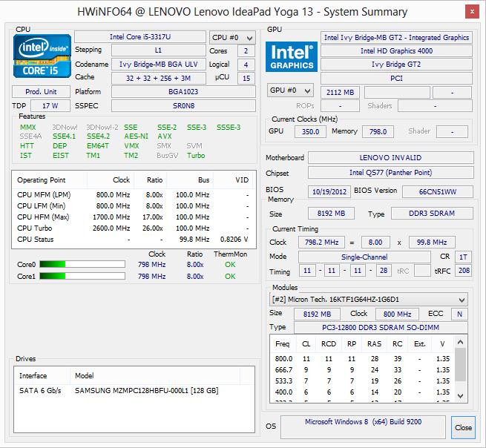Viewport: 486px width, 448px height.
Task: Click the Ivy Bridge GT2 GPU codename field
Action: pyautogui.click(x=396, y=65)
